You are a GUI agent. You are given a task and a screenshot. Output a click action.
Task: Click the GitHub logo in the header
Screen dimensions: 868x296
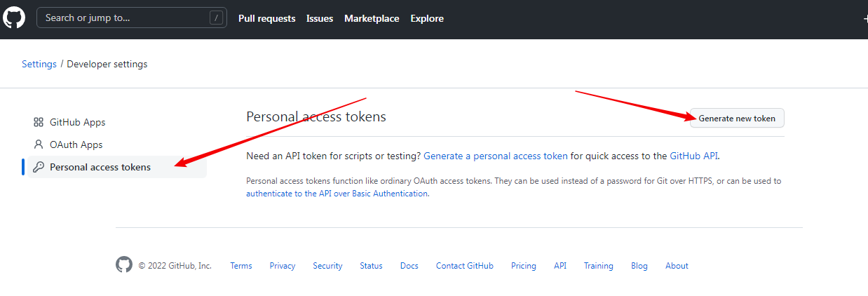point(14,18)
